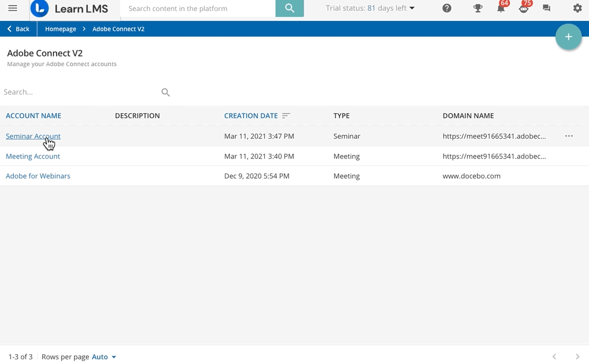Click the Seminar type cell
This screenshot has width=589, height=364.
click(x=347, y=136)
